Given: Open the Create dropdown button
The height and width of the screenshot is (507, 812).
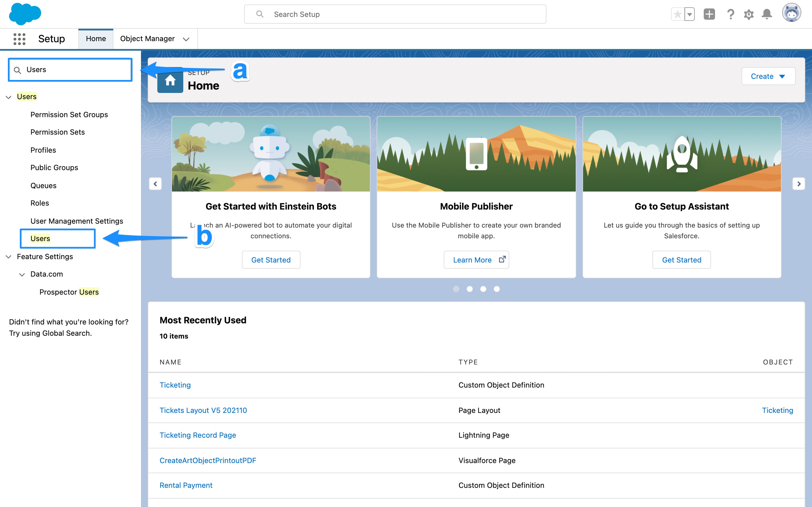Looking at the screenshot, I should pos(768,76).
